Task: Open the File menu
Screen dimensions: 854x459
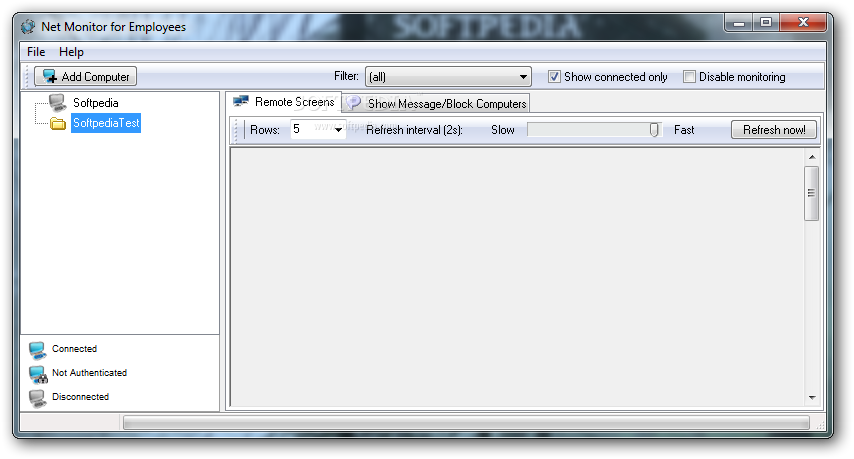Action: (x=36, y=52)
